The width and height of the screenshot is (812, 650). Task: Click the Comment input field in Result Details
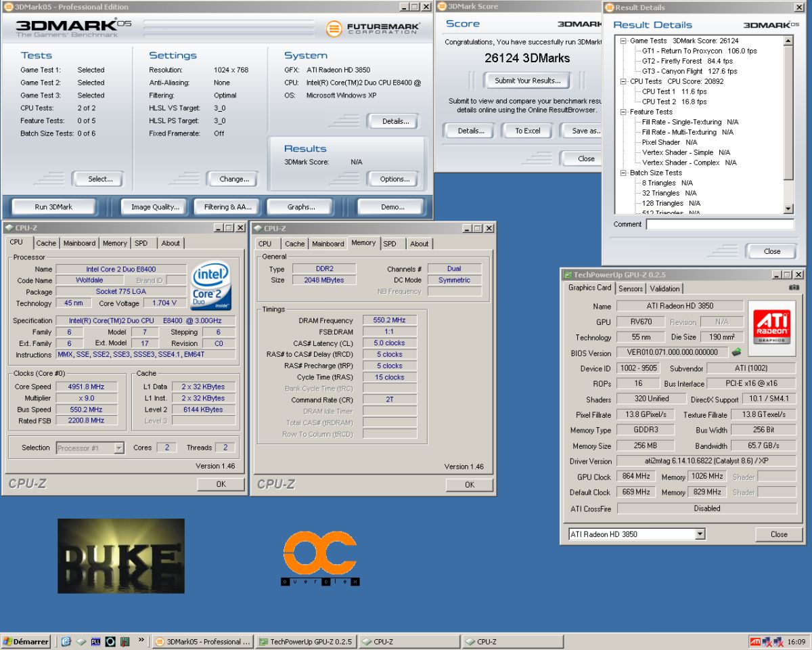point(720,224)
